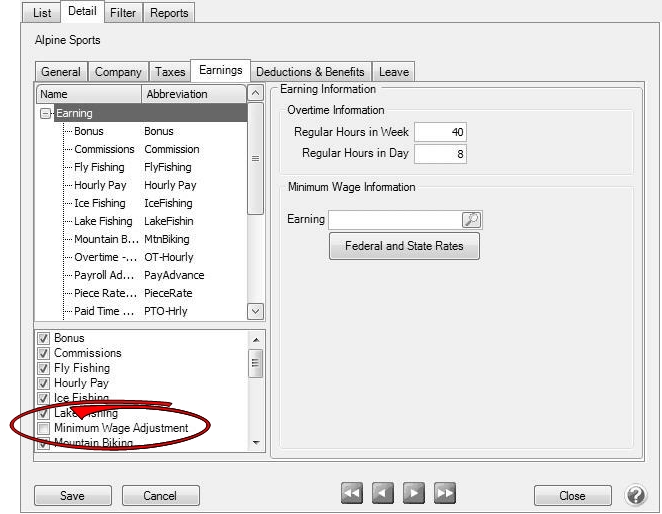Toggle the Commissions checkbox

[43, 353]
